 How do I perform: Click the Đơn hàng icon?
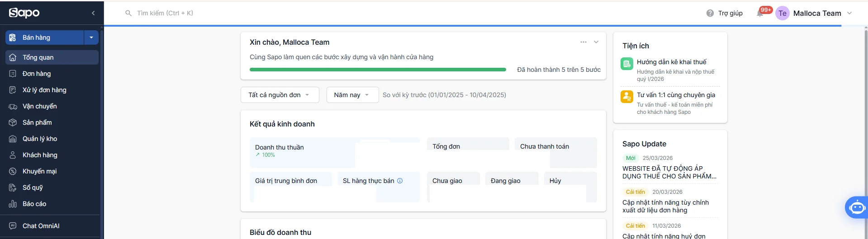pos(13,74)
